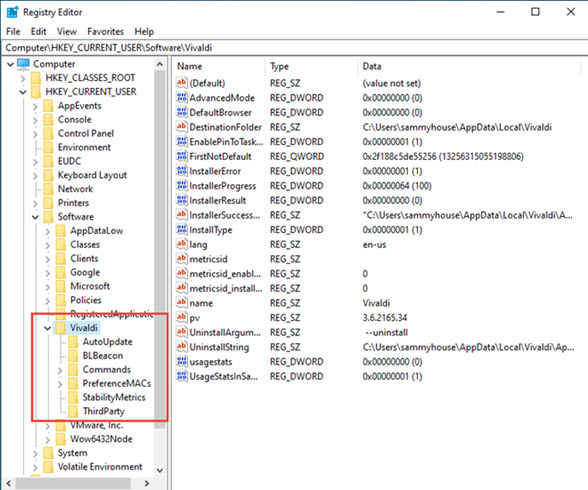Click the Computer monitor icon in tree
This screenshot has width=588, height=490.
[23, 64]
